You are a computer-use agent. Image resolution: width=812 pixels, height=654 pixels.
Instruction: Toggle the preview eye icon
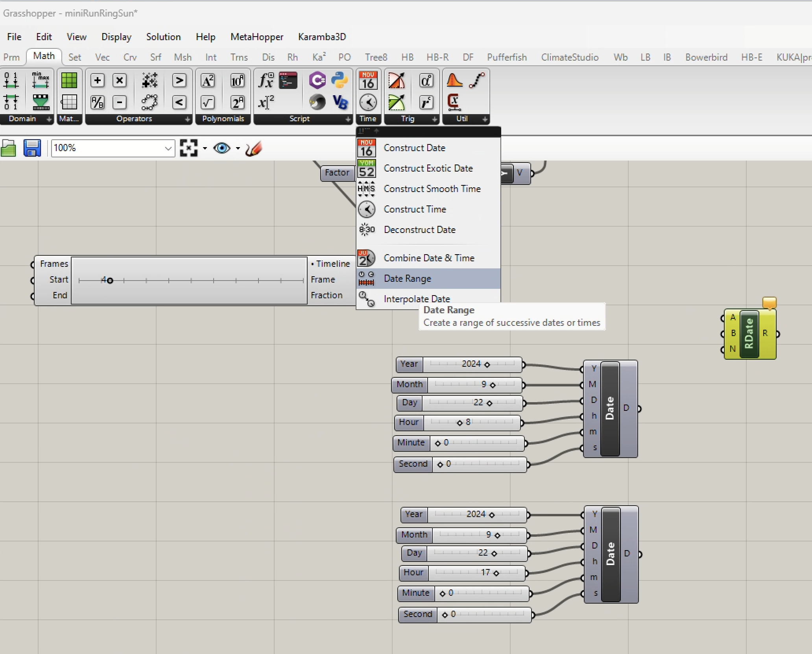click(x=221, y=148)
